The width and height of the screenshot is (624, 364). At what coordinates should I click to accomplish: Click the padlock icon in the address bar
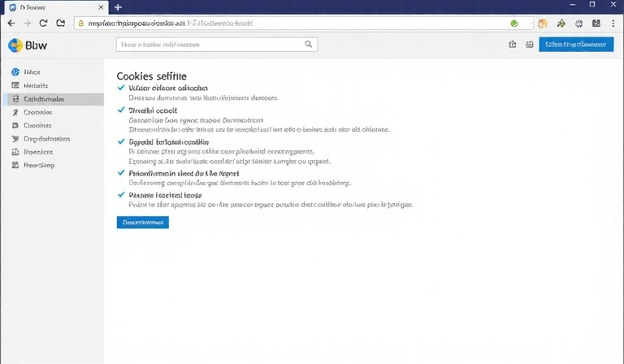[80, 24]
